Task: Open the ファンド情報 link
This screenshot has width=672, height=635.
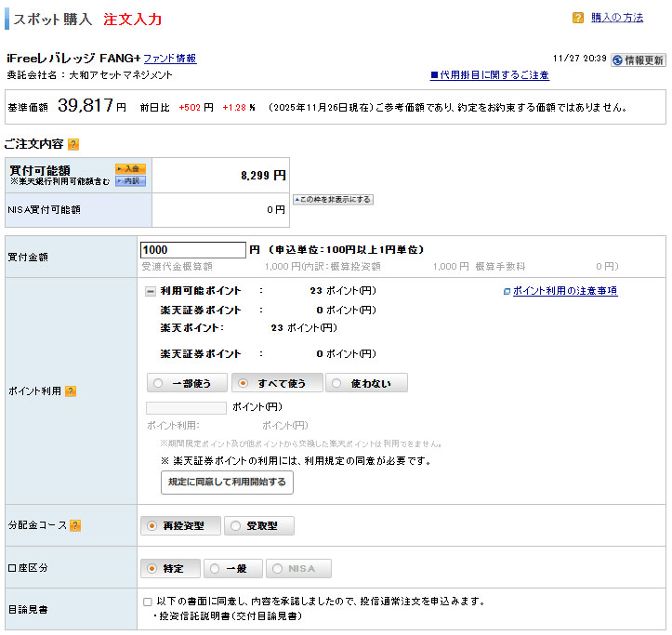Action: coord(169,59)
